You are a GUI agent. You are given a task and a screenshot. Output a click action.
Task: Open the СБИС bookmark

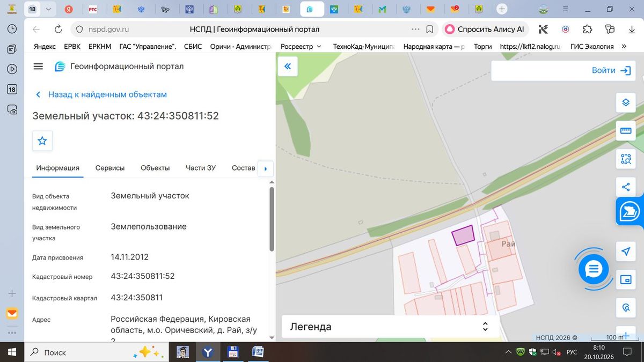coord(193,47)
